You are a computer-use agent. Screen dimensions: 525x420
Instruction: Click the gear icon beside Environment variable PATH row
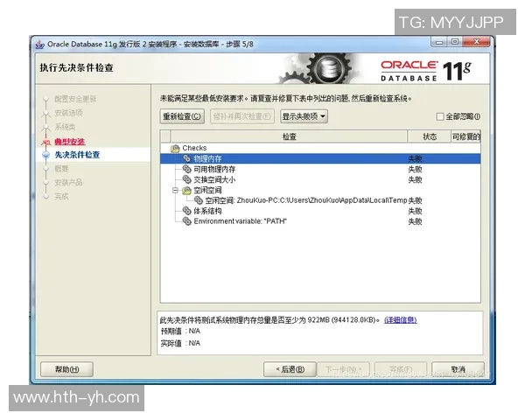[x=186, y=221]
